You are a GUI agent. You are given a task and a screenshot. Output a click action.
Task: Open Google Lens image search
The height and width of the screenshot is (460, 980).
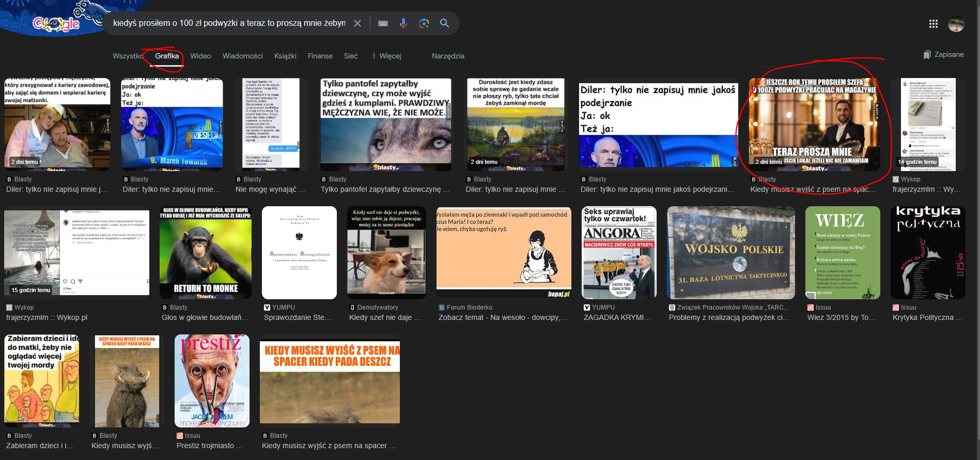(424, 23)
